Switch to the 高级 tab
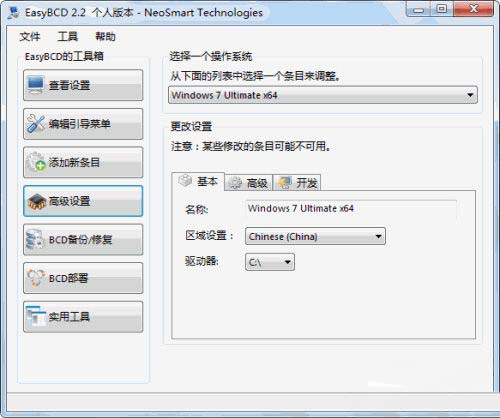Screen dimensions: 500x418 click(x=249, y=183)
